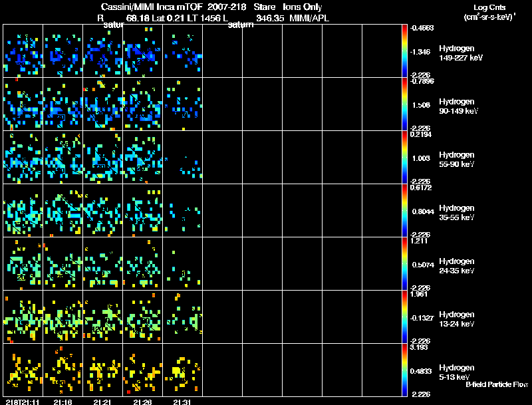Screen dimensions: 532x405
Task: Click the 'Stare' text in the title
Action: pos(264,7)
